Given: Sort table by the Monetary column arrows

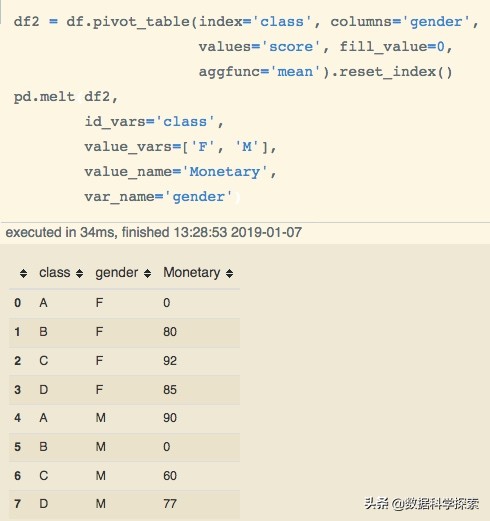Looking at the screenshot, I should click(x=229, y=274).
